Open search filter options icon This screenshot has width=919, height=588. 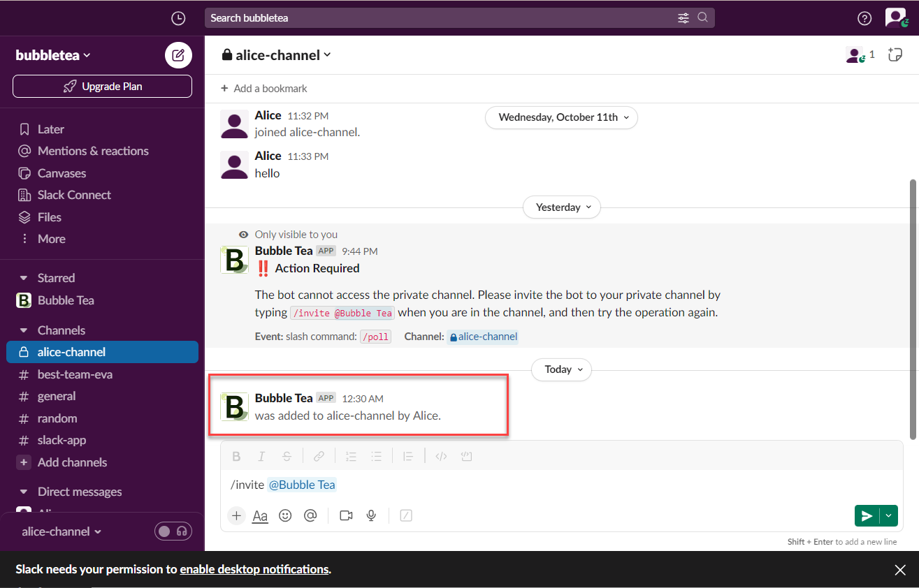(x=683, y=18)
